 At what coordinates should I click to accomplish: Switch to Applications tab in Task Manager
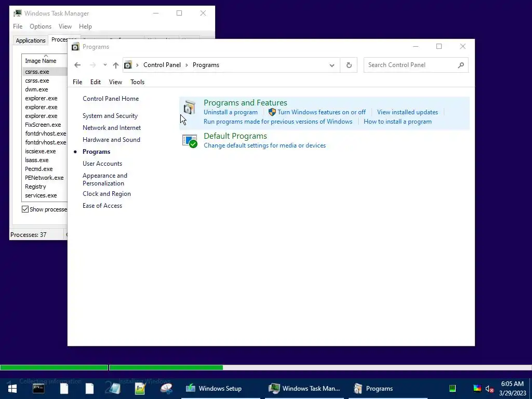[31, 41]
